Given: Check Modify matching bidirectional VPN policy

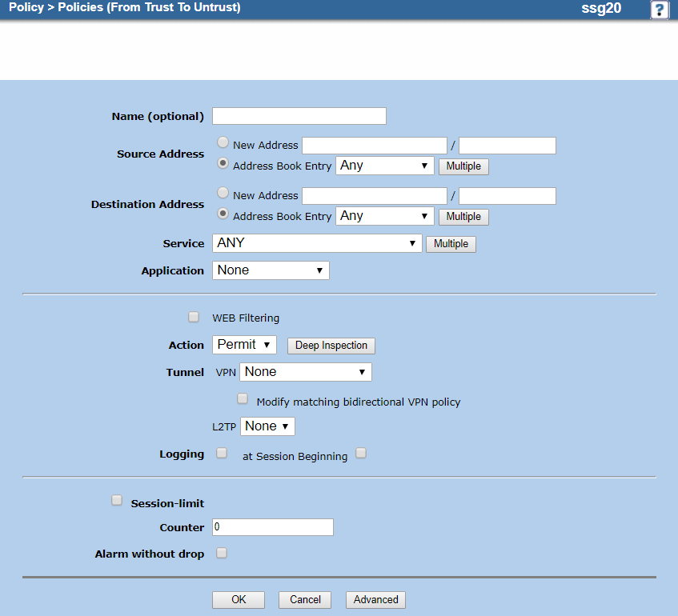Looking at the screenshot, I should tap(243, 398).
